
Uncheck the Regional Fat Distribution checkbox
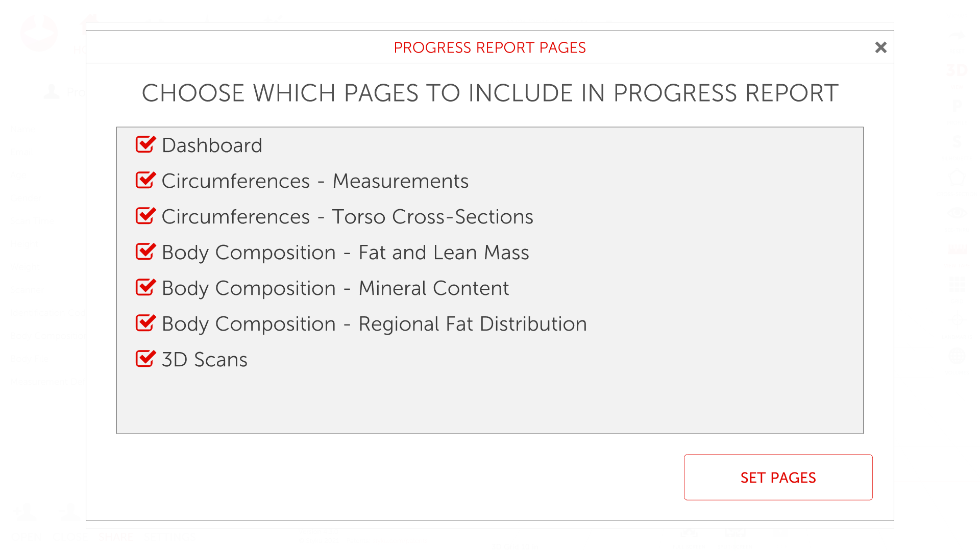pyautogui.click(x=145, y=323)
